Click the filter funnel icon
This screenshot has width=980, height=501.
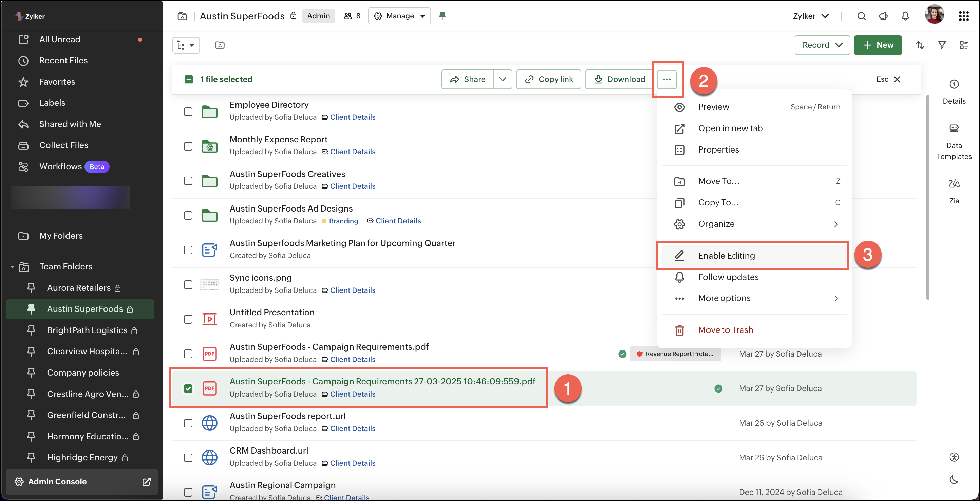942,45
